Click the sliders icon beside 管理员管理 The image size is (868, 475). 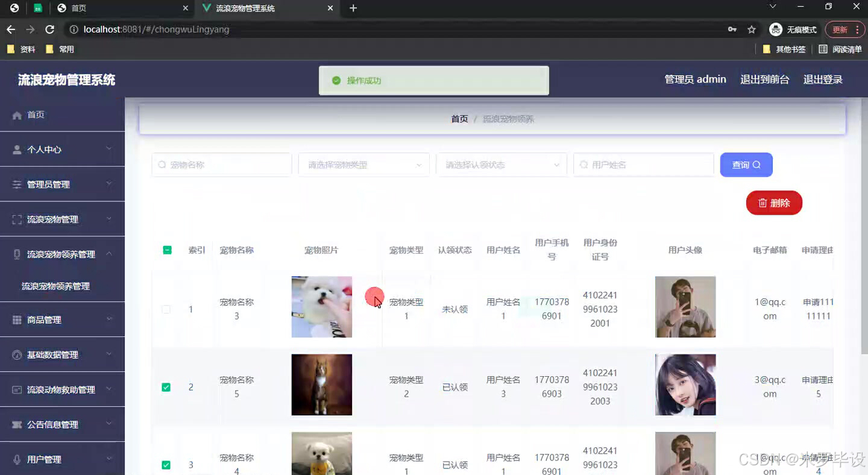click(17, 184)
